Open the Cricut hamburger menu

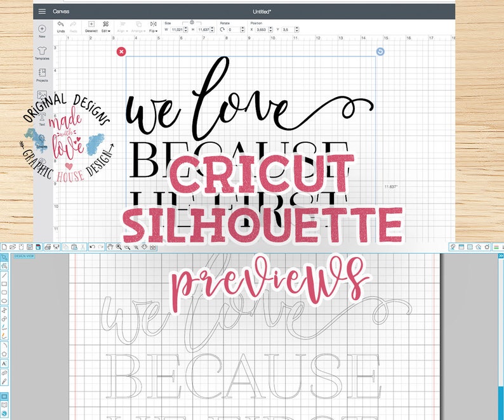click(42, 11)
